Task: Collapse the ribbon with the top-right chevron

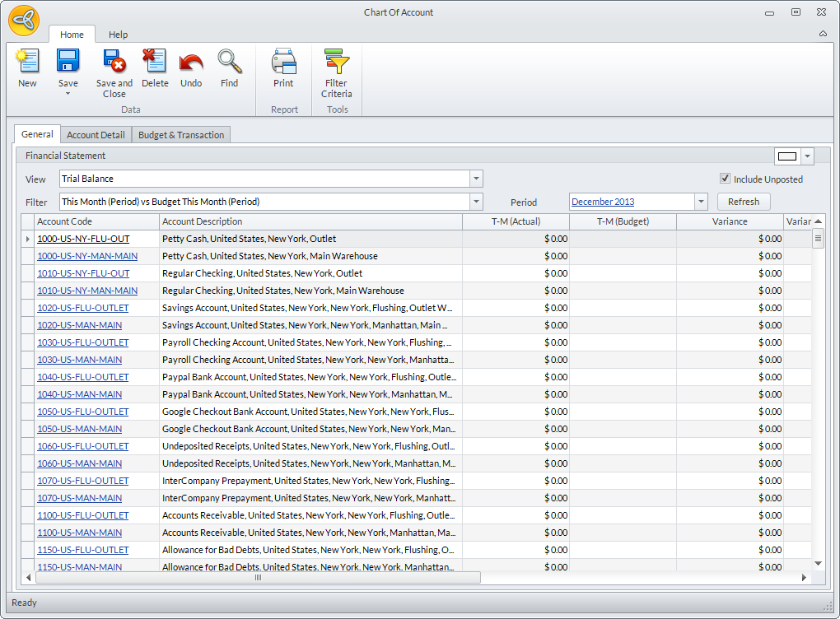Action: [x=823, y=34]
